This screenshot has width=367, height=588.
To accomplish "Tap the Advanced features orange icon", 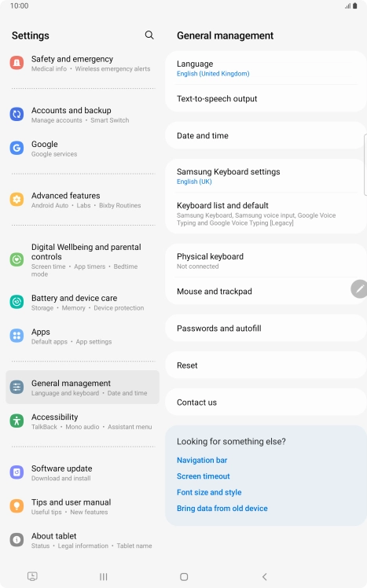I will pos(17,200).
